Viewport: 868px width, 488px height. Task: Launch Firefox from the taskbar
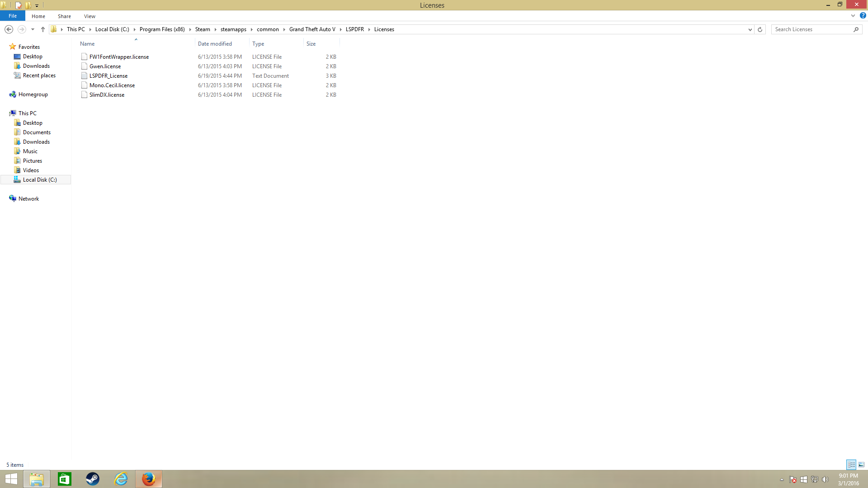click(x=149, y=479)
